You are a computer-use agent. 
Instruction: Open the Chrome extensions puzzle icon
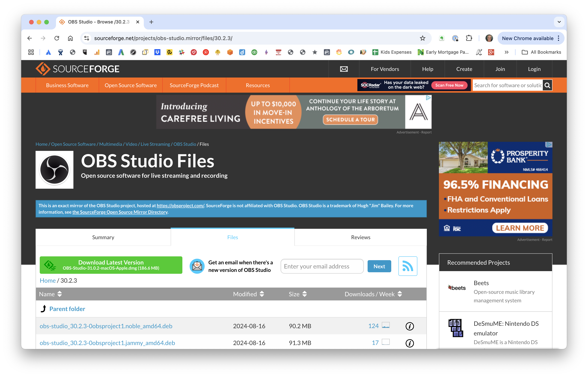click(469, 38)
